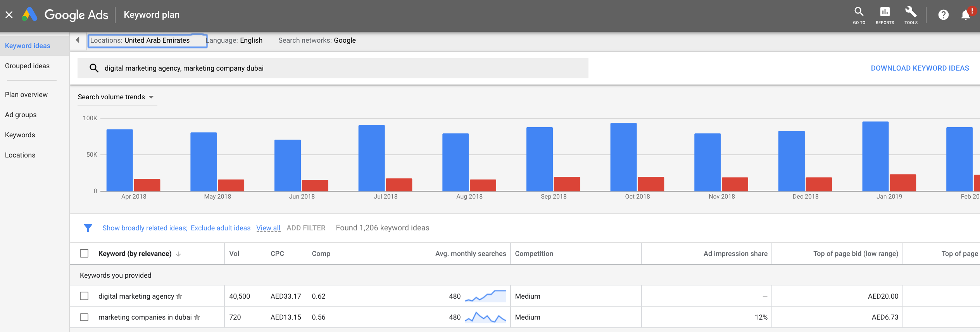The image size is (980, 332).
Task: Click the 40,500 volume value
Action: (x=240, y=296)
